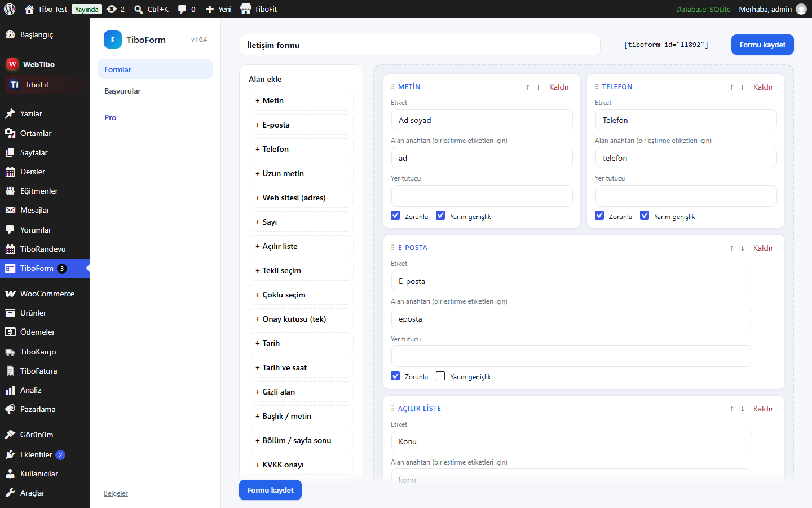Add an Açılır liste field
812x508 pixels.
click(301, 246)
